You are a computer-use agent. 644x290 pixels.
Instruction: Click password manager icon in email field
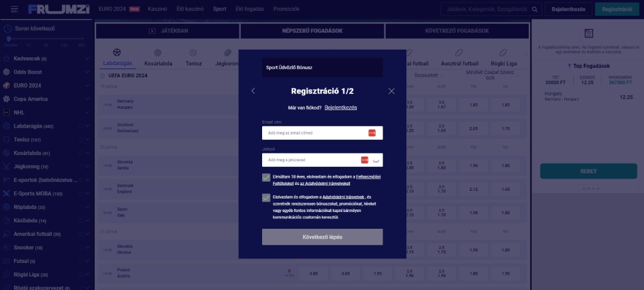pos(372,133)
